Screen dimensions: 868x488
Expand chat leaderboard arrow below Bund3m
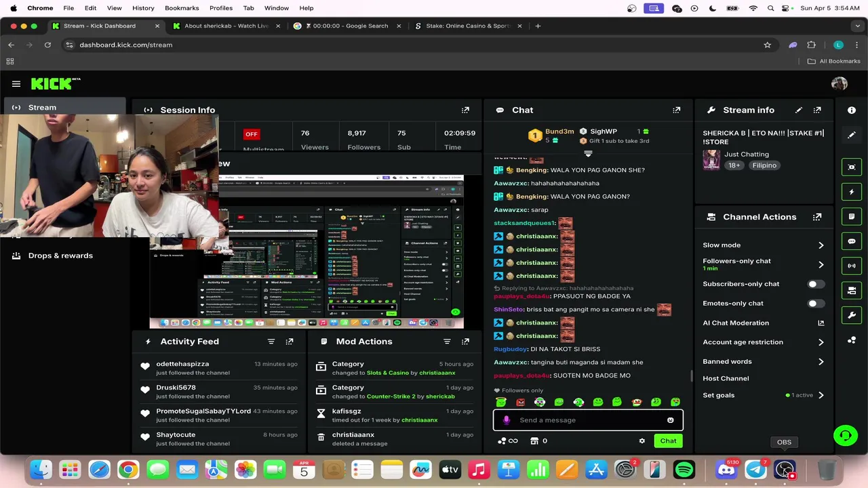pos(588,154)
